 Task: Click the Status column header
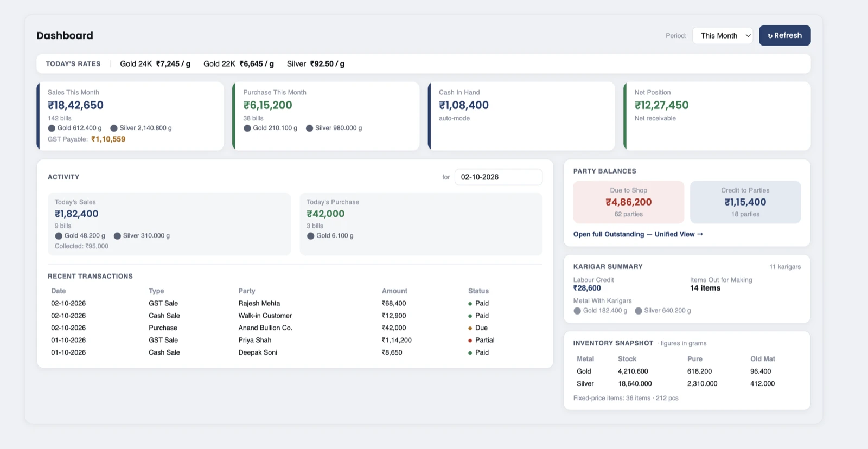pos(478,291)
